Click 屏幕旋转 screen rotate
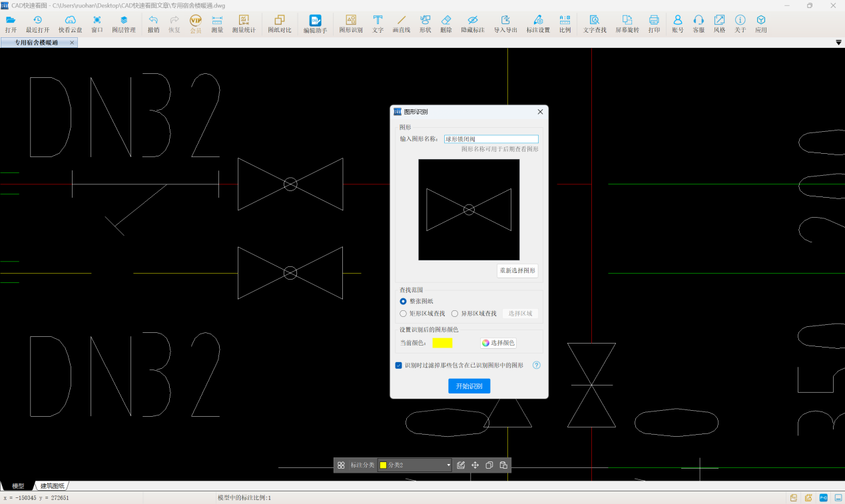 tap(627, 24)
